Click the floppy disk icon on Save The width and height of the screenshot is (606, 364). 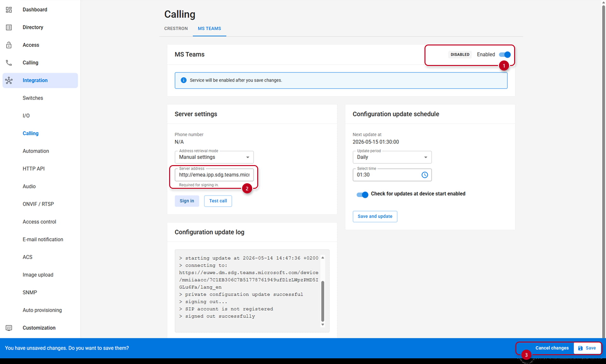click(x=580, y=348)
